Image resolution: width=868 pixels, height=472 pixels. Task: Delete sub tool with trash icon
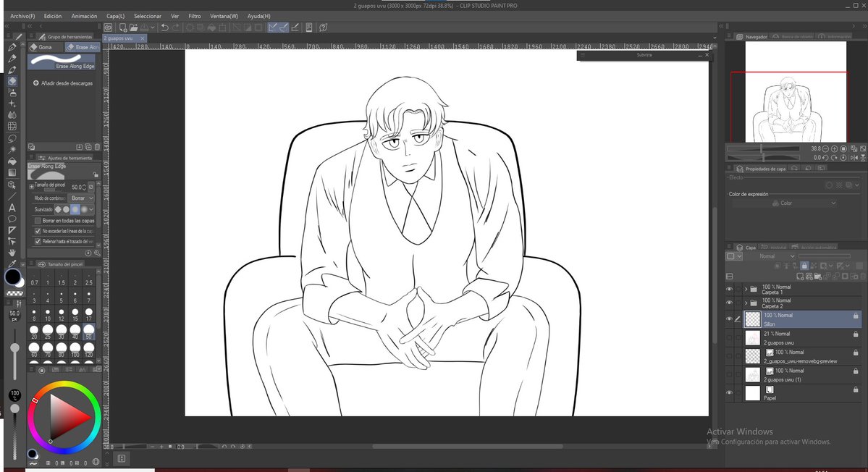pos(98,147)
